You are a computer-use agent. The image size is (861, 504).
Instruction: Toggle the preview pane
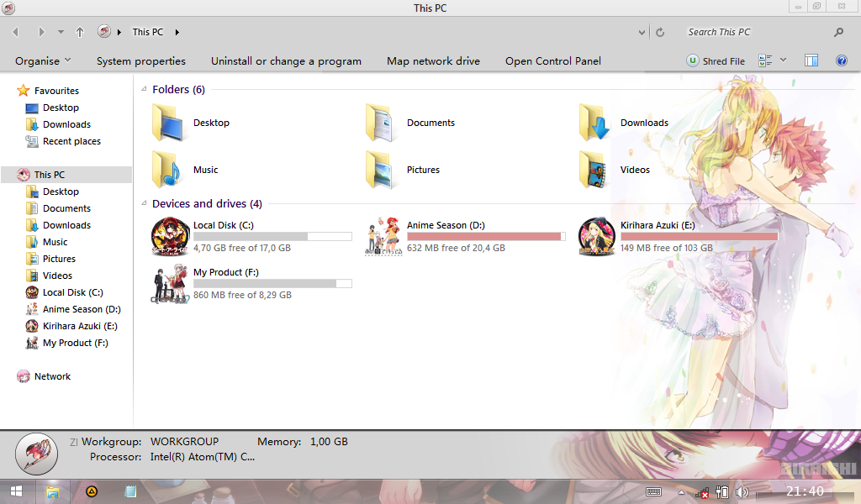tap(811, 60)
